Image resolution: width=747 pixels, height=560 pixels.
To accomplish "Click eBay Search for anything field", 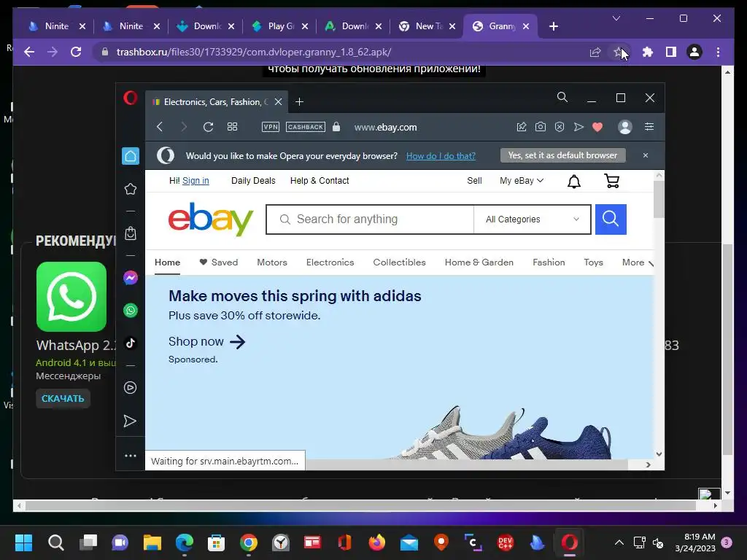I will 370,219.
